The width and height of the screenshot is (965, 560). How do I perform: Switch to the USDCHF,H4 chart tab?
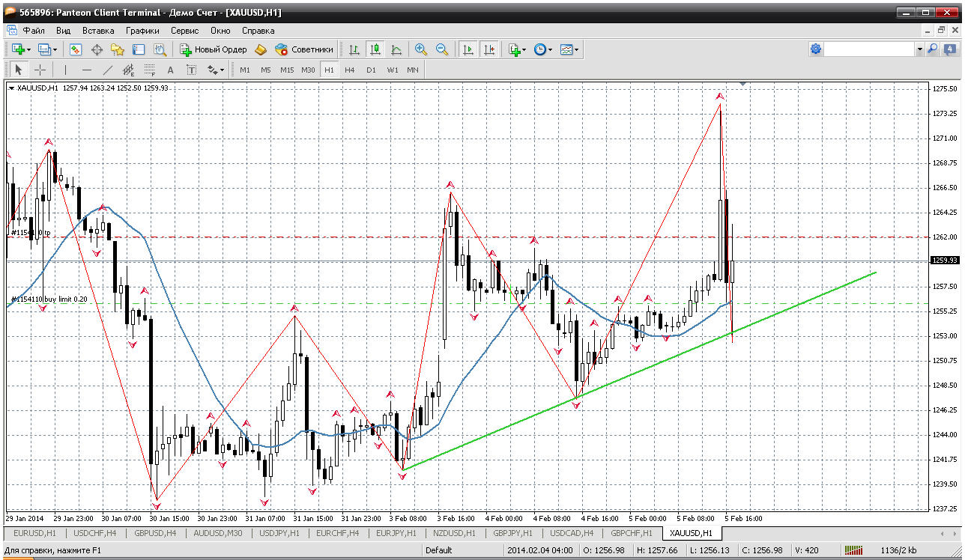pos(96,533)
